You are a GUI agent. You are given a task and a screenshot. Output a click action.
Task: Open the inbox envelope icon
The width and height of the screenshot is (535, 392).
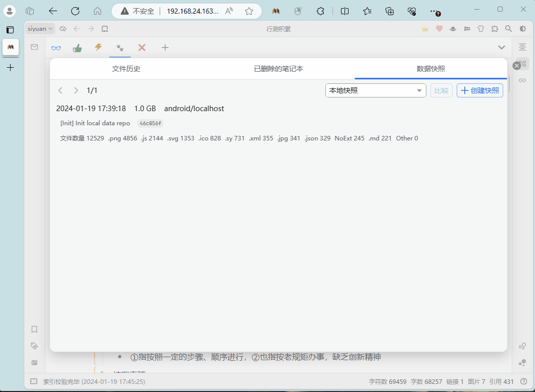pyautogui.click(x=34, y=47)
